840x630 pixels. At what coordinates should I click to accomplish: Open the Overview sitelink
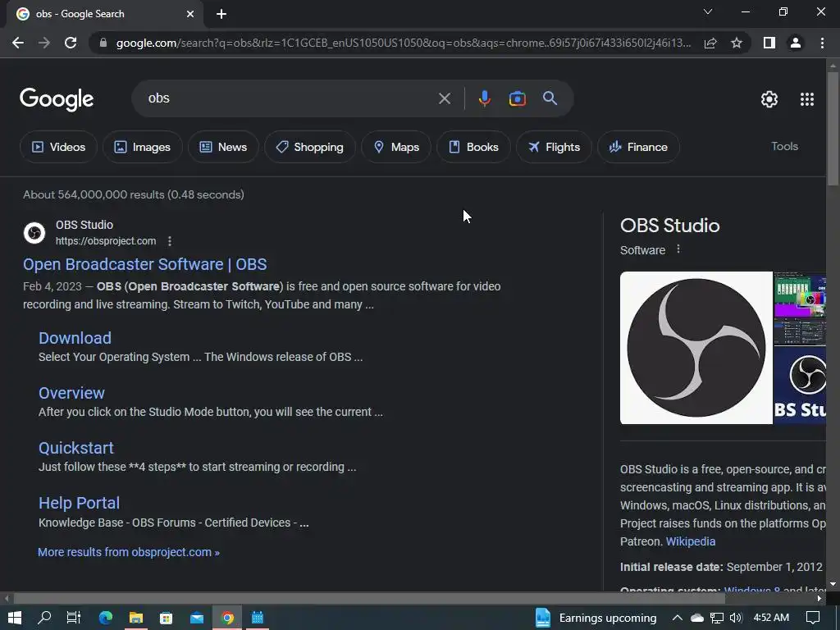click(x=71, y=393)
